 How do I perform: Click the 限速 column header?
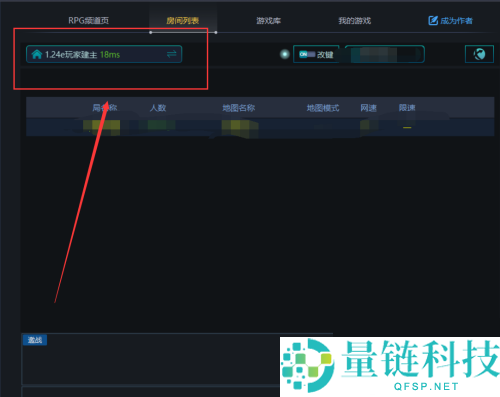[x=407, y=108]
